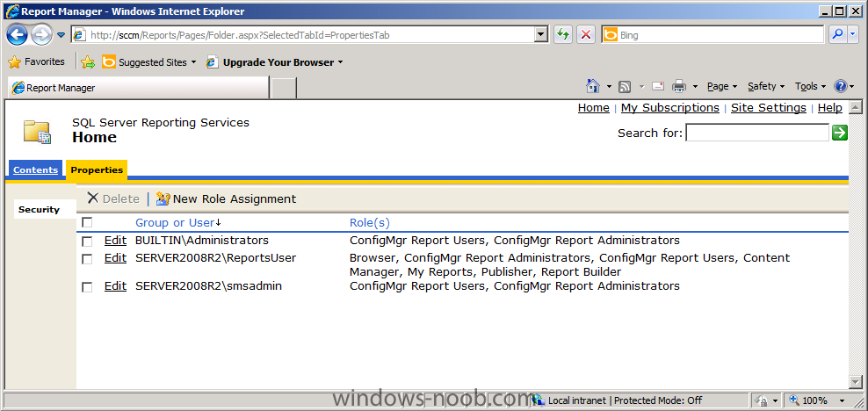Check the SERVER2008R2\smsadmin row checkbox
This screenshot has width=868, height=411.
point(87,287)
